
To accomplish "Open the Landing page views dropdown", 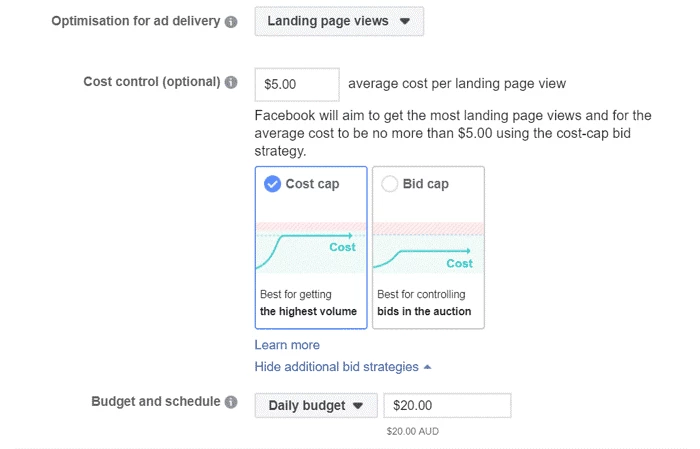I will tap(339, 21).
